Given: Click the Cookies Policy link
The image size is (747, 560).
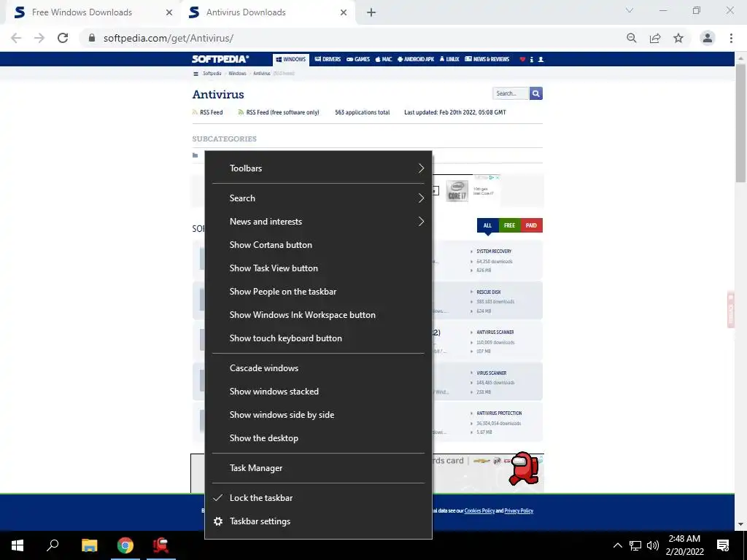Looking at the screenshot, I should tap(479, 511).
